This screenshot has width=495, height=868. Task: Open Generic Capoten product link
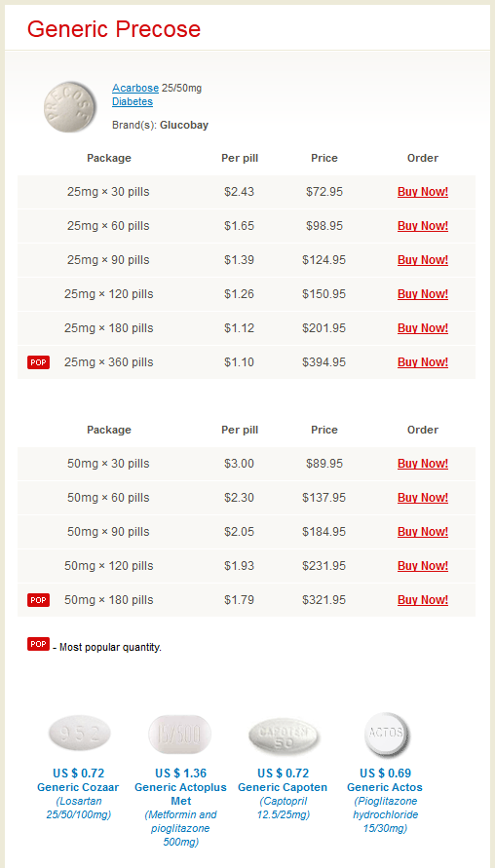click(283, 787)
